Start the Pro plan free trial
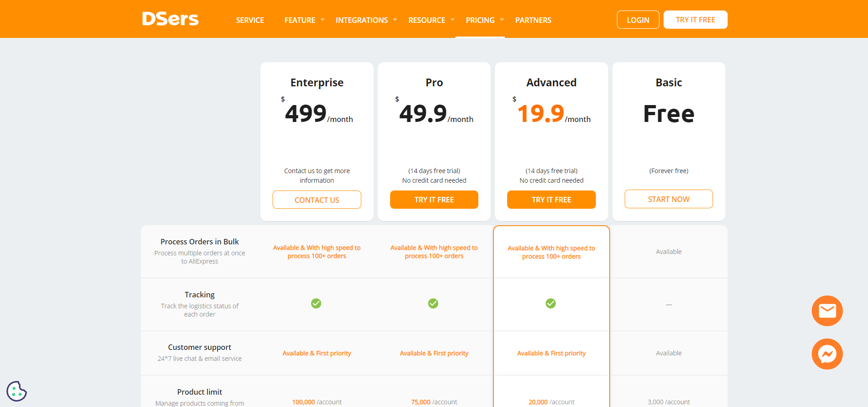The width and height of the screenshot is (868, 407). pos(434,200)
